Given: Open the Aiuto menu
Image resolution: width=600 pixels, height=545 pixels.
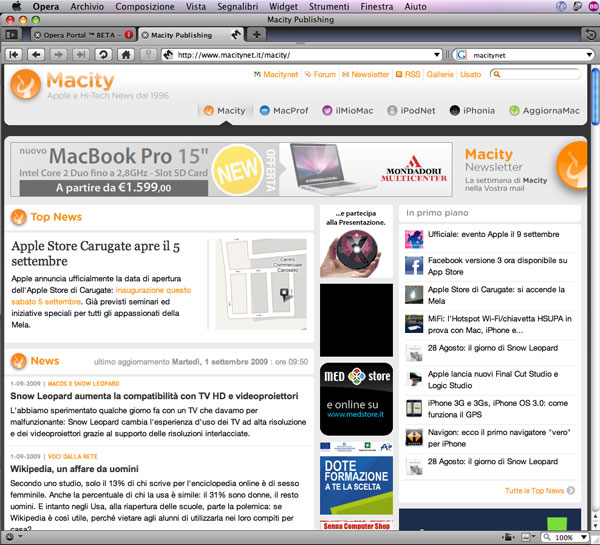Looking at the screenshot, I should pos(415,7).
